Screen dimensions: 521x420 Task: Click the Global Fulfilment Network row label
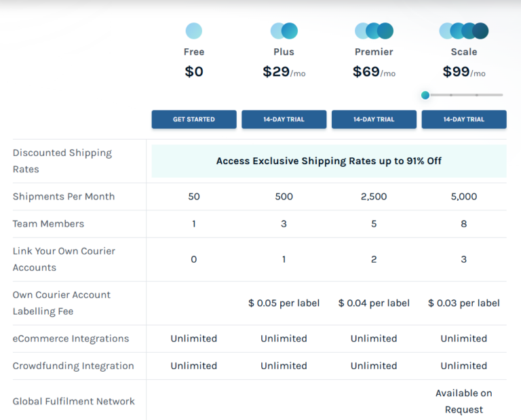click(x=73, y=402)
